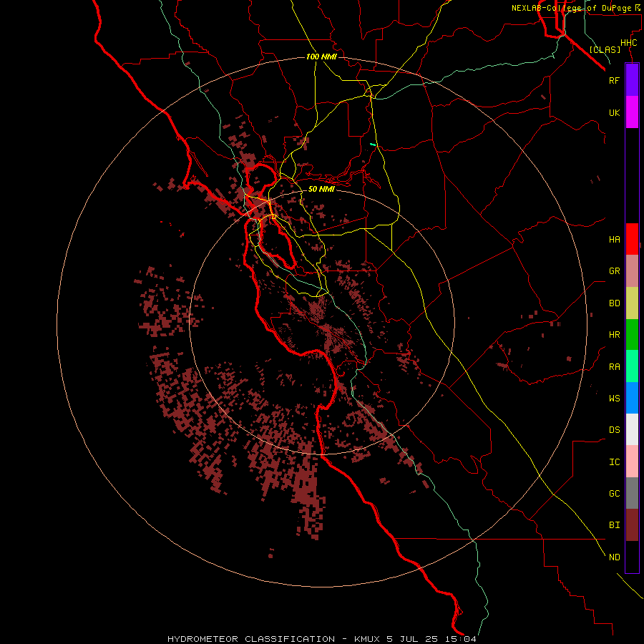644x644 pixels.
Task: Click the GR legend label
Action: pos(614,271)
